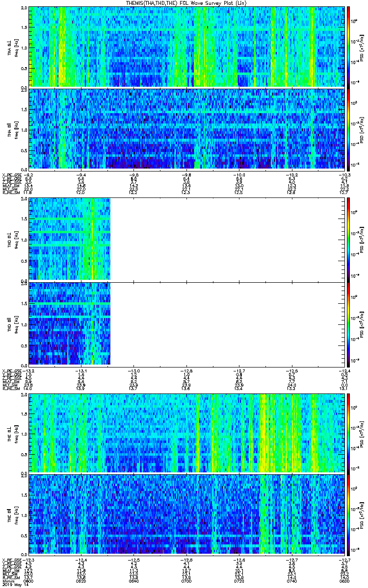Click the THD B-parallel spectrogram data region
This screenshot has width=368, height=588.
point(70,323)
